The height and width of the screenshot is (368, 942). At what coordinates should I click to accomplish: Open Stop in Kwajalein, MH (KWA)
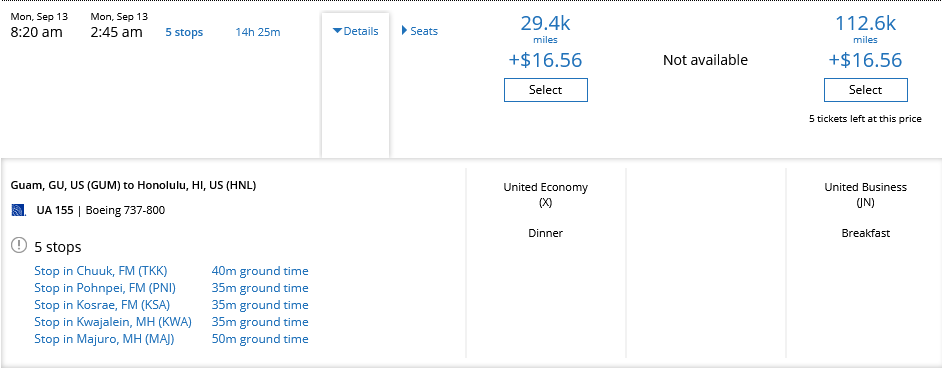click(113, 322)
